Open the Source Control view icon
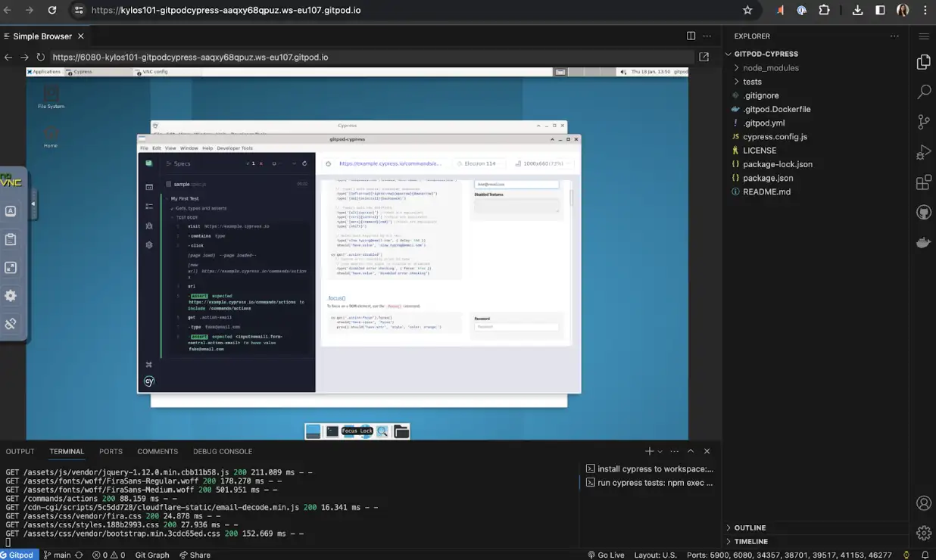Screen dimensions: 936x560 point(923,122)
